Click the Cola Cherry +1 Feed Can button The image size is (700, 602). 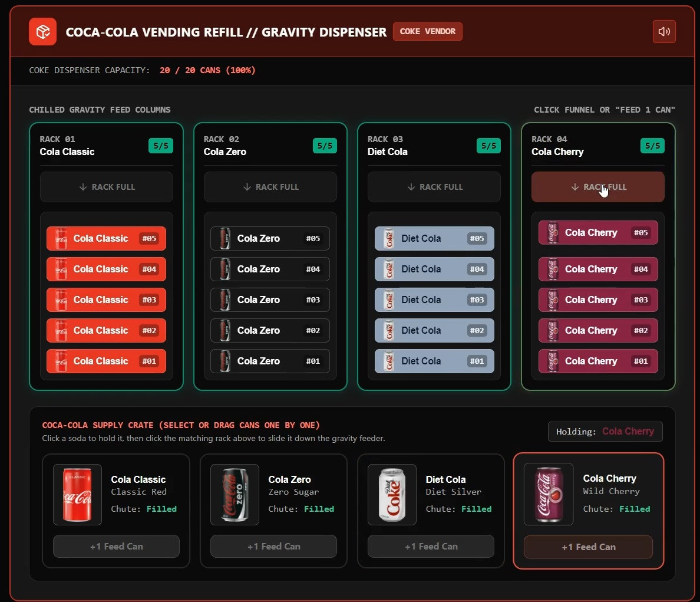coord(589,547)
